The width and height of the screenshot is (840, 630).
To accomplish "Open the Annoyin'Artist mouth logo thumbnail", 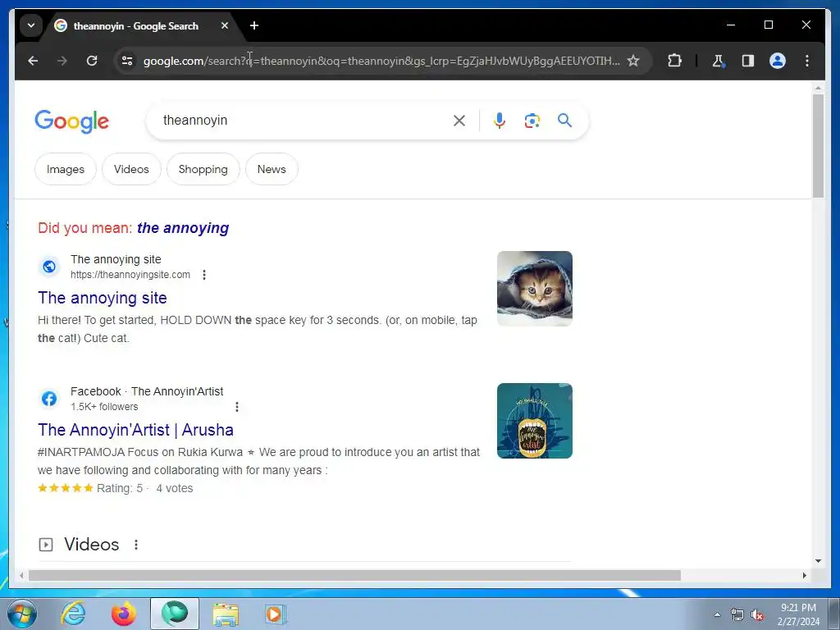I will (x=535, y=421).
